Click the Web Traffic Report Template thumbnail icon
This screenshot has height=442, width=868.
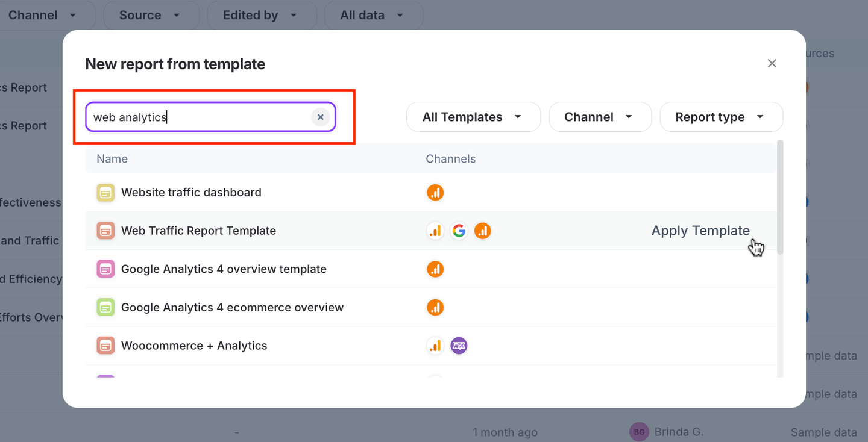click(x=105, y=231)
